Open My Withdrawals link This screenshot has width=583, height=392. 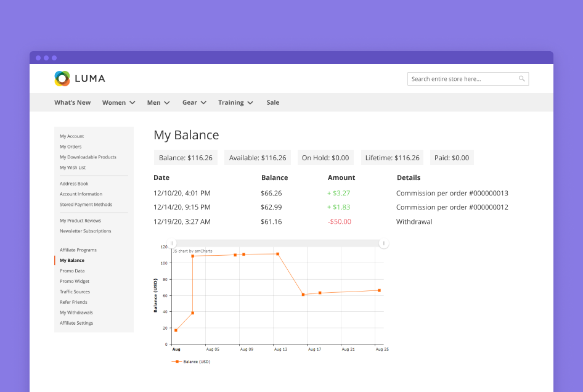[76, 312]
